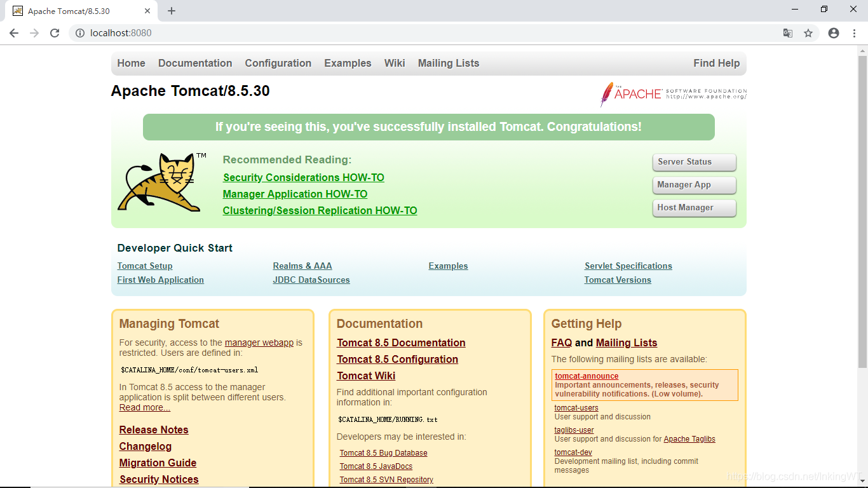Open Home in the Tomcat navigation bar

coord(132,64)
